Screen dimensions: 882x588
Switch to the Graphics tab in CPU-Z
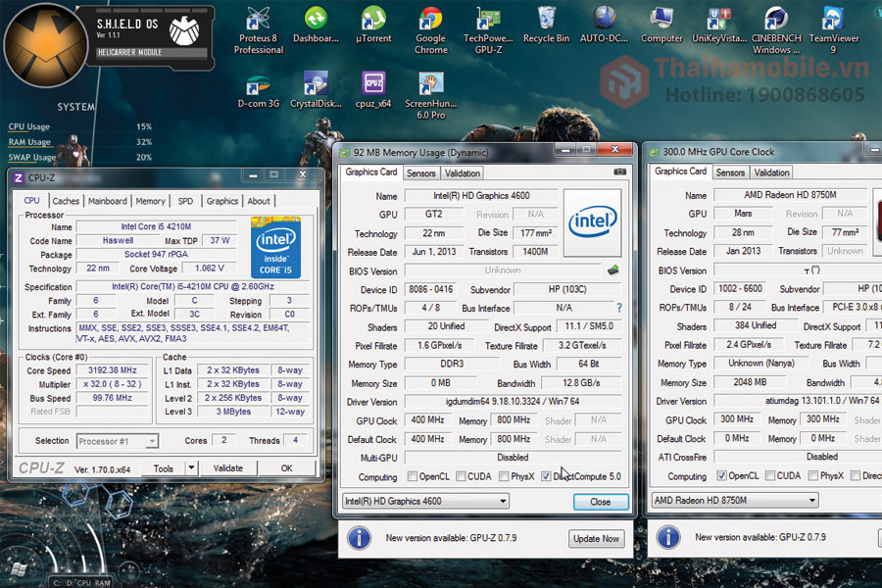[x=222, y=201]
